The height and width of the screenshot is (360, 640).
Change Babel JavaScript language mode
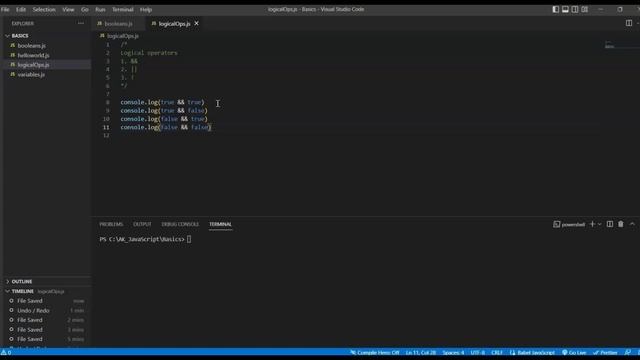[532, 353]
